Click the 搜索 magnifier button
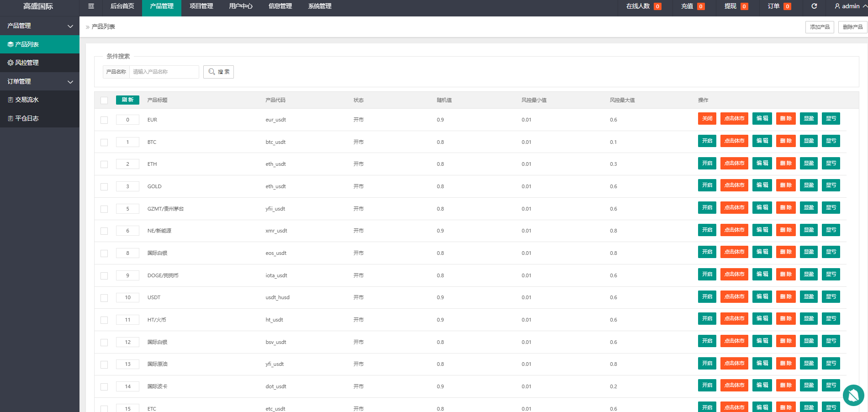Image resolution: width=868 pixels, height=412 pixels. point(218,72)
